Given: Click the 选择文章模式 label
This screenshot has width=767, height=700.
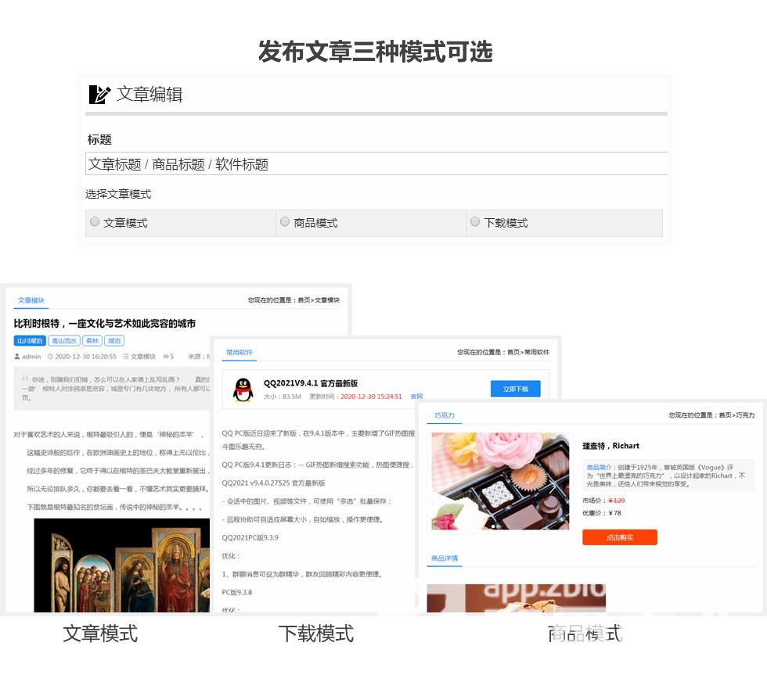Looking at the screenshot, I should (x=118, y=194).
